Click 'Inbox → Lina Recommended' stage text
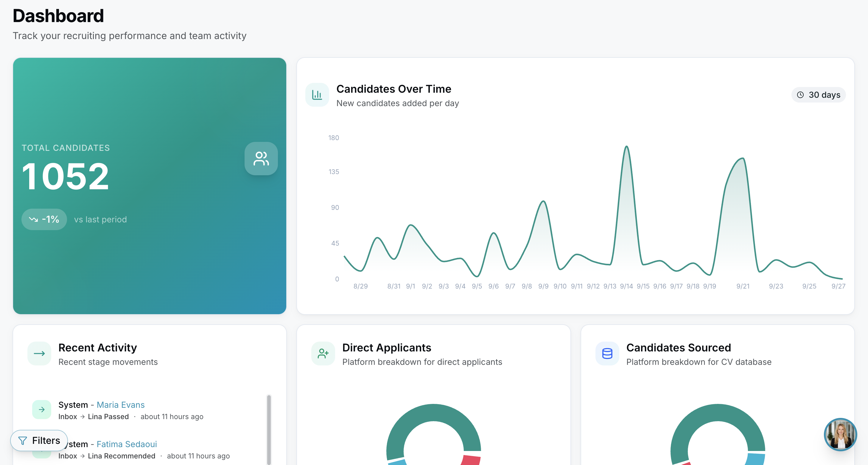Image resolution: width=868 pixels, height=465 pixels. point(107,456)
